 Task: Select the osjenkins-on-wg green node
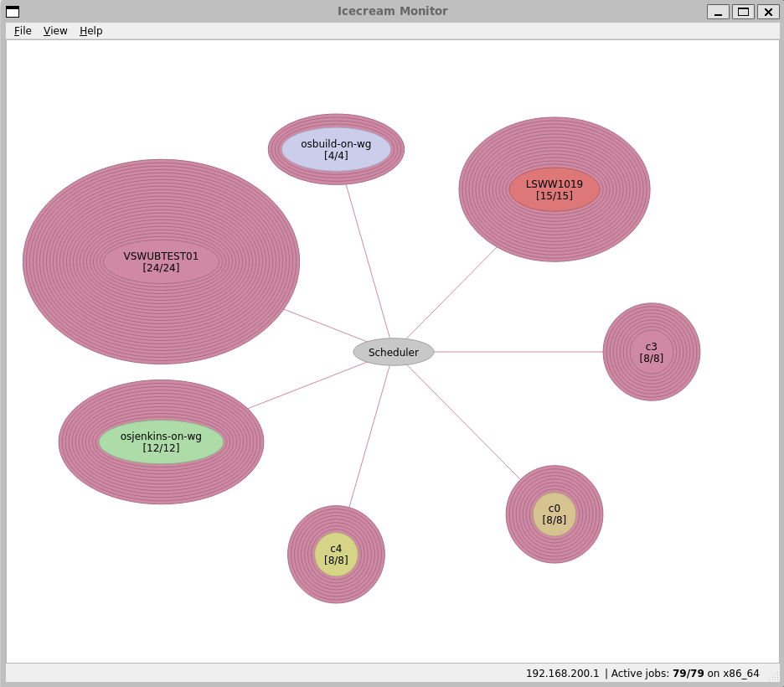pyautogui.click(x=161, y=442)
